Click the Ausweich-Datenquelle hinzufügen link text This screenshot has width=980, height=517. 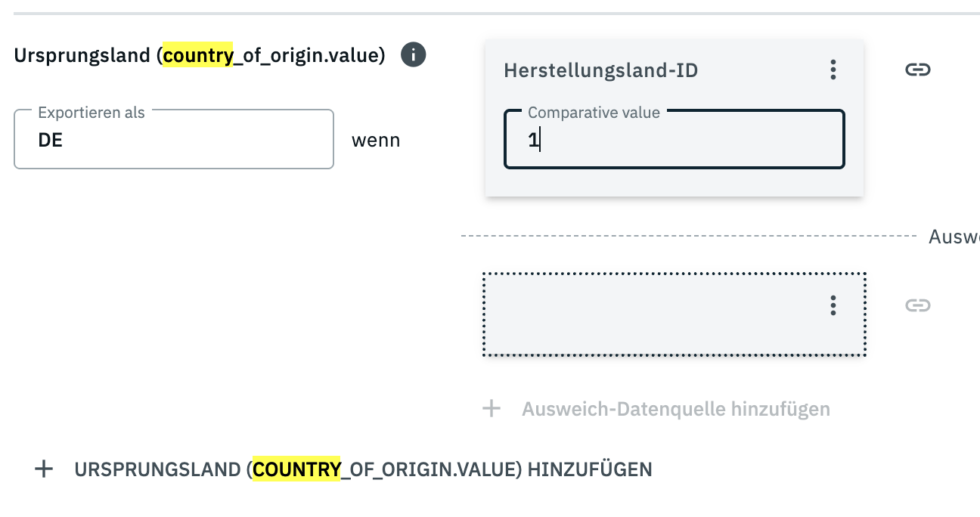(675, 410)
